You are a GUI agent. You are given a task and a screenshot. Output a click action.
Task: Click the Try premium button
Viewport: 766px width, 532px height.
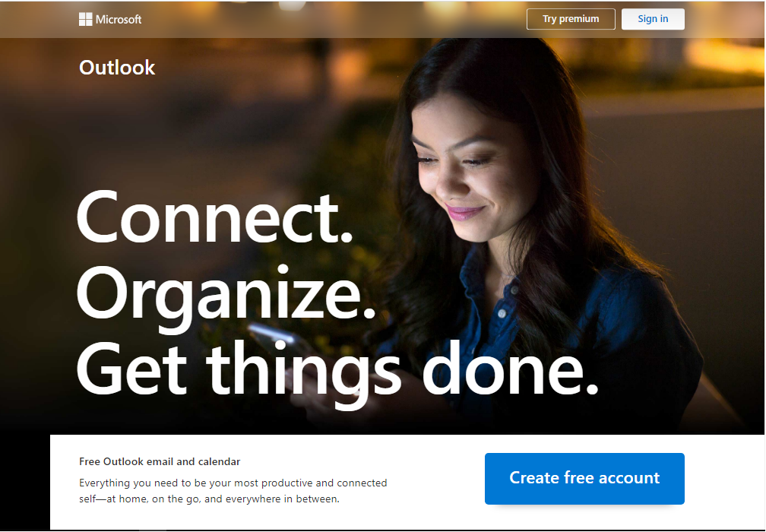[571, 19]
